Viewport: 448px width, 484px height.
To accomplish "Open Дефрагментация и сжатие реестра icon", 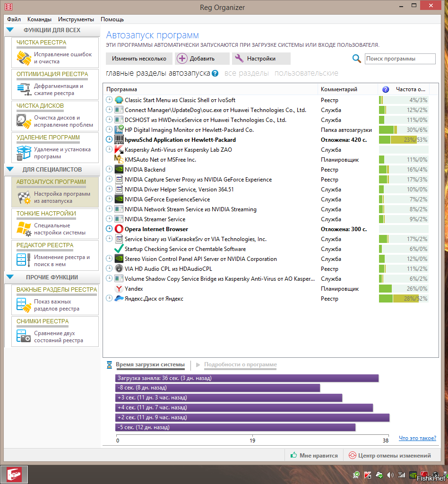I will click(24, 89).
